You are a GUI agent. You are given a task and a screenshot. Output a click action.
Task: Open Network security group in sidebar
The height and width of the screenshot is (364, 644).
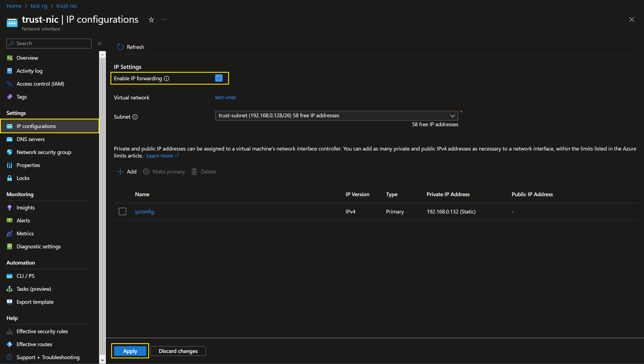(44, 152)
